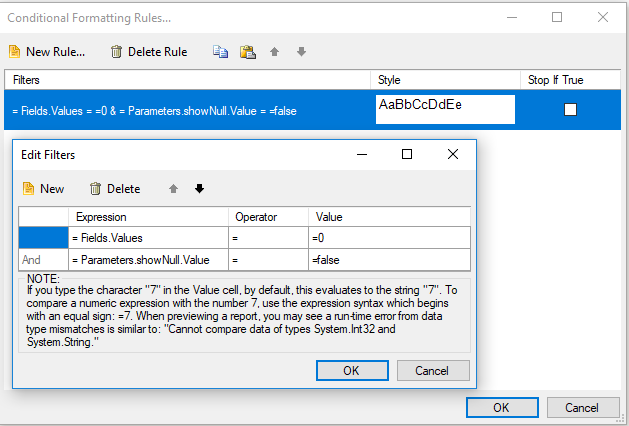
Task: Move the filter up in Edit Filters
Action: [x=173, y=188]
